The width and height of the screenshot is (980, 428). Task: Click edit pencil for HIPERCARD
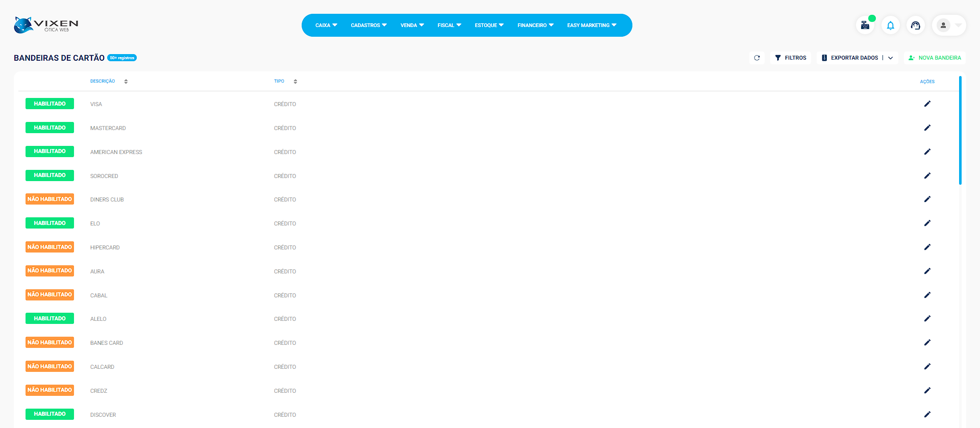click(927, 247)
